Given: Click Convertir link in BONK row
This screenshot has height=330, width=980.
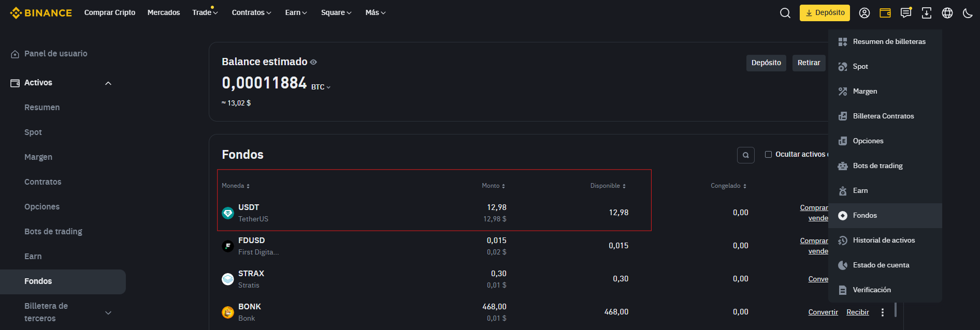Looking at the screenshot, I should point(823,312).
